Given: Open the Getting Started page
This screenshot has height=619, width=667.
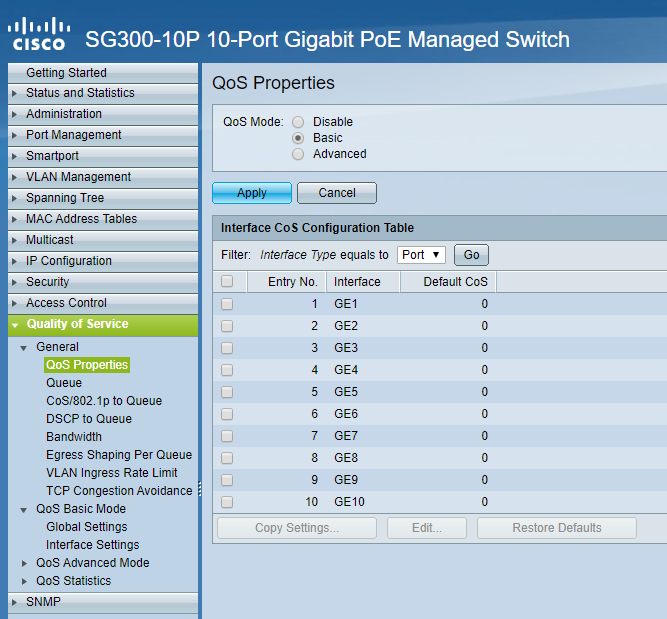Looking at the screenshot, I should pos(66,73).
